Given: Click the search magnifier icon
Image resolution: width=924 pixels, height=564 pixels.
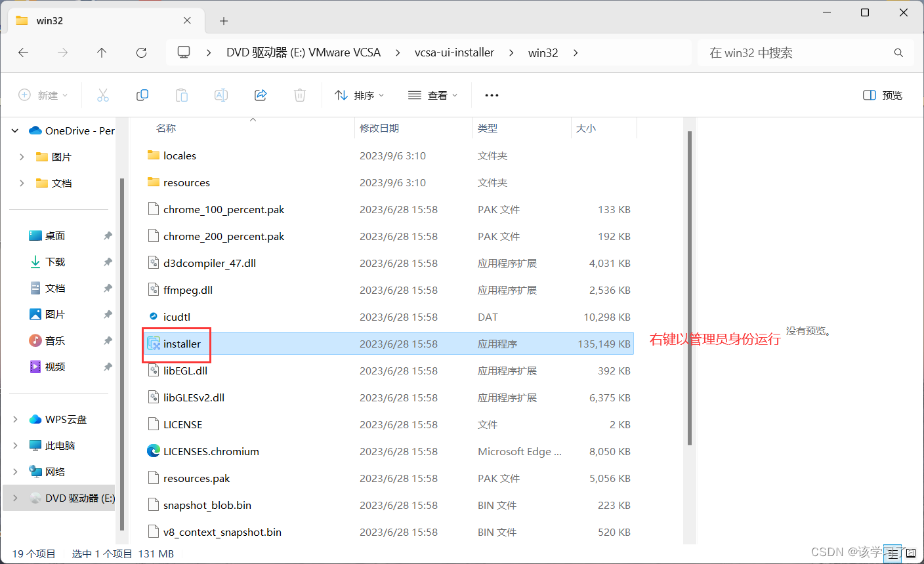Looking at the screenshot, I should [x=898, y=52].
